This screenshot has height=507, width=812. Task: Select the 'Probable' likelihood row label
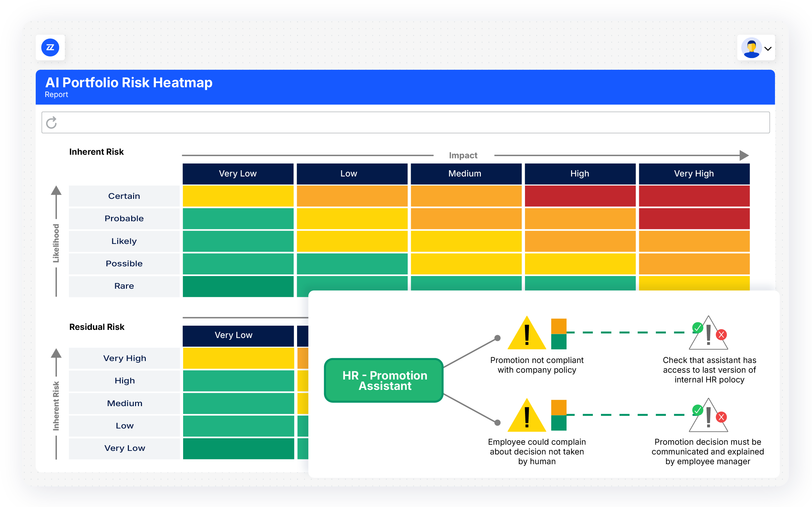click(x=124, y=218)
